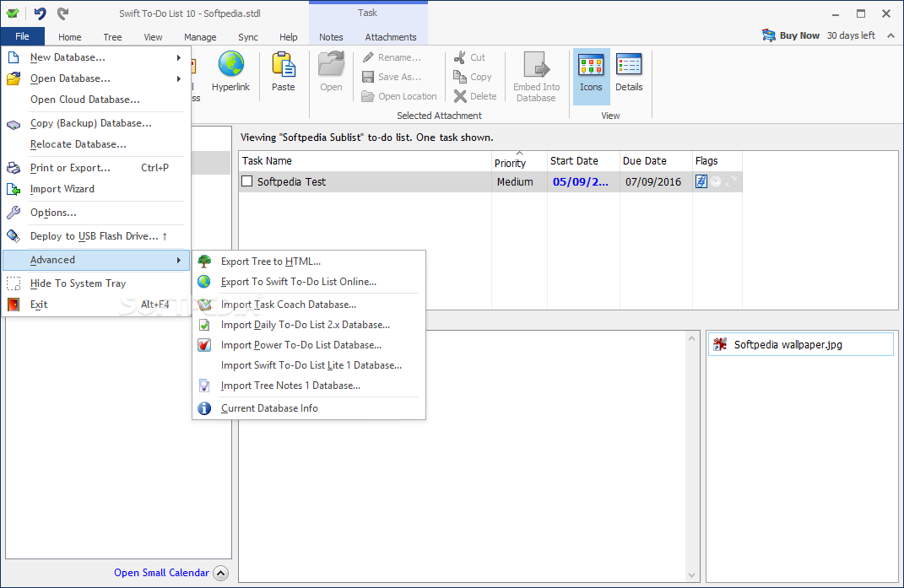The image size is (904, 588).
Task: Sort by Task Name column header
Action: click(x=365, y=161)
